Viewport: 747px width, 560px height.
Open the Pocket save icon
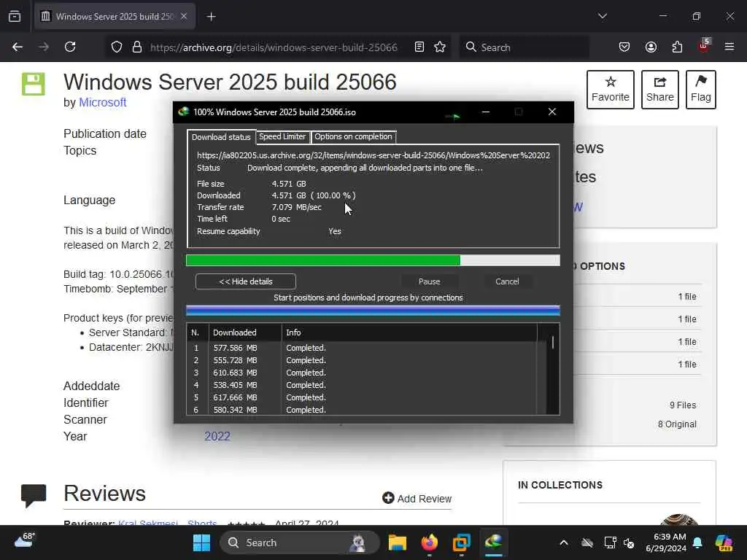[x=624, y=47]
